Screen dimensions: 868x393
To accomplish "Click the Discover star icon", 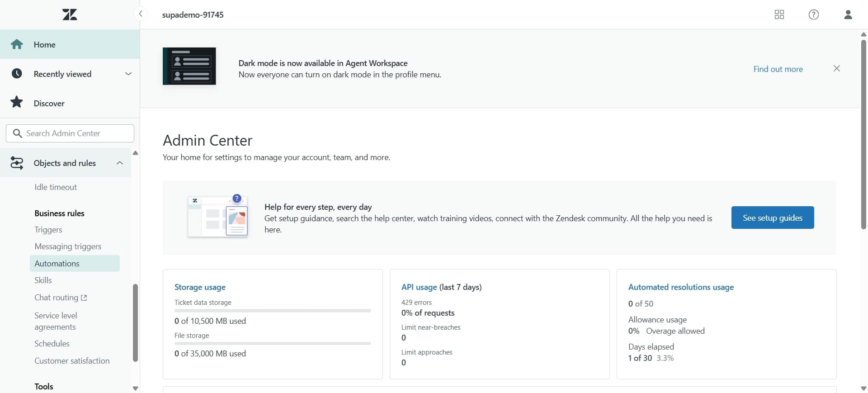I will point(17,102).
